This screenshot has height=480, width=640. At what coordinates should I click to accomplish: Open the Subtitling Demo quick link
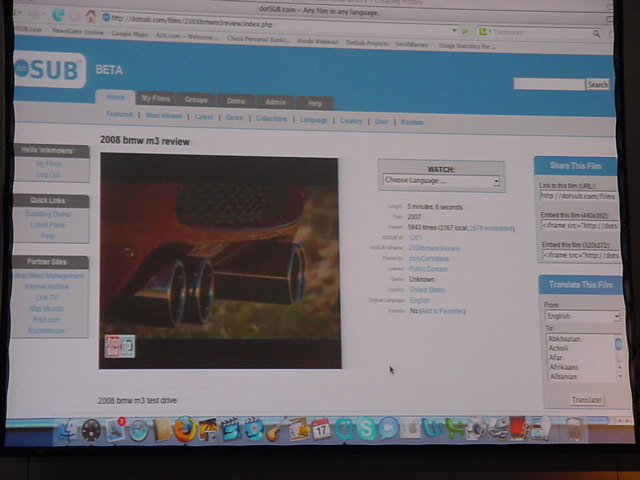click(47, 214)
